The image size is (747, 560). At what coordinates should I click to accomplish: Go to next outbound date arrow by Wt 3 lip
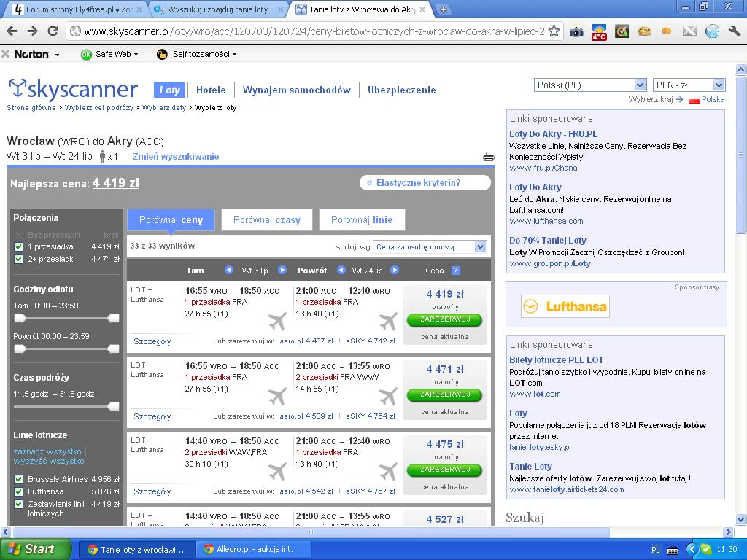point(282,270)
